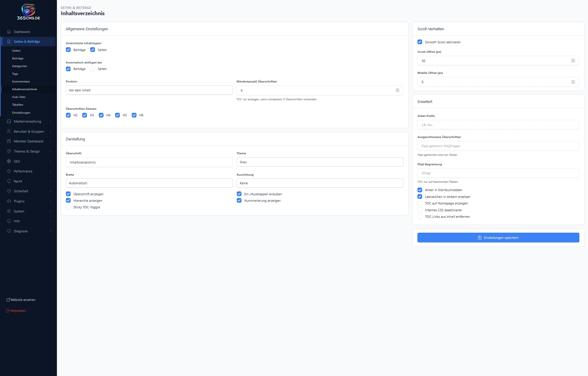
Task: Click the Scroll-Offset number stepper
Action: (x=573, y=61)
